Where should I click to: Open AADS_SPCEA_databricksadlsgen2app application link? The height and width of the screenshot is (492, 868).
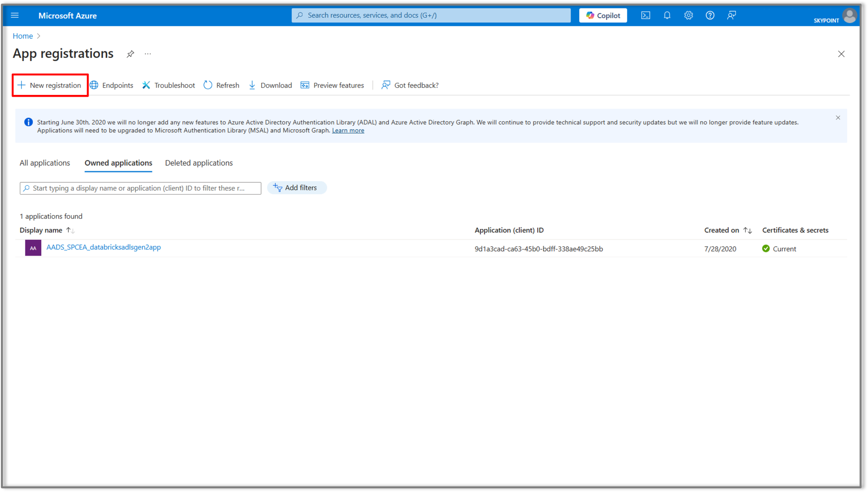click(x=104, y=248)
